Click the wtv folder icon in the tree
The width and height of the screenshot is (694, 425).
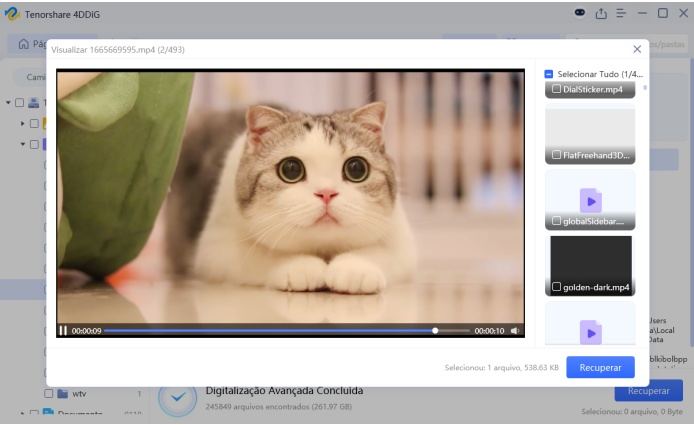pyautogui.click(x=62, y=394)
